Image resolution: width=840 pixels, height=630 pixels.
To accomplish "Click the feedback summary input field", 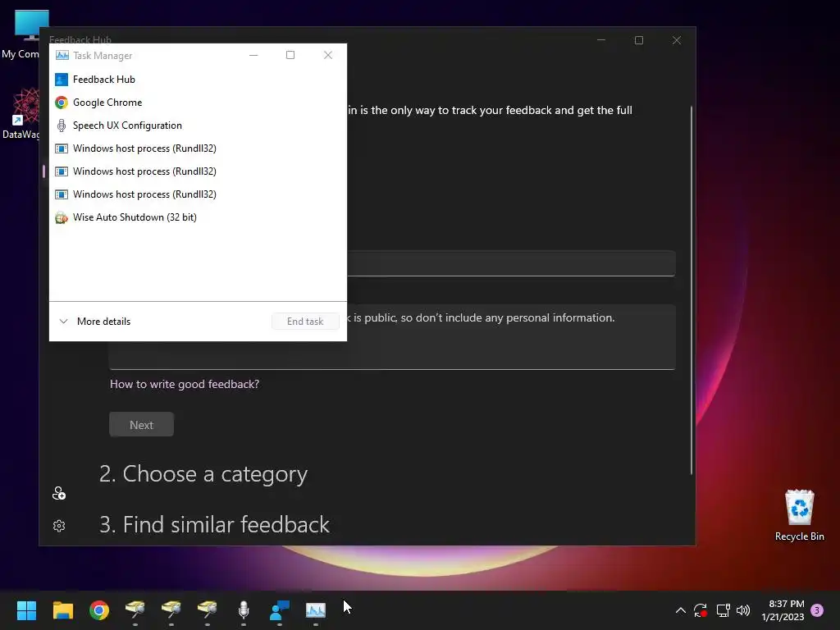I will pos(511,263).
